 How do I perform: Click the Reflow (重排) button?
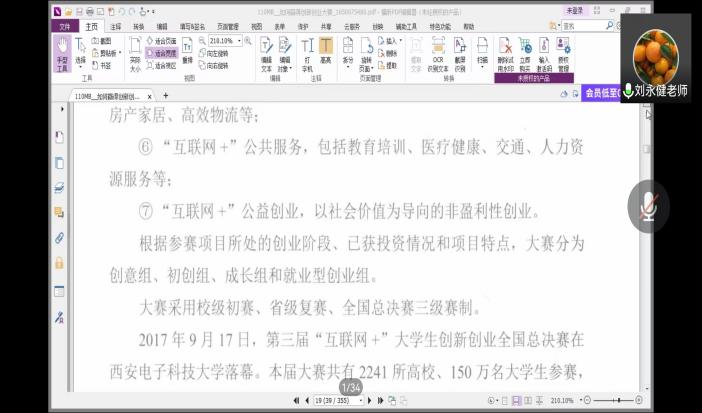click(187, 52)
